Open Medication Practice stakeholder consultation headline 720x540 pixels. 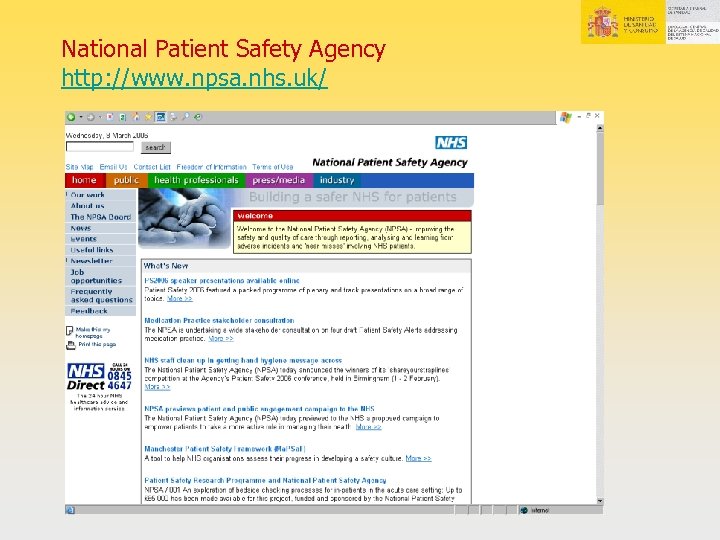pos(219,321)
